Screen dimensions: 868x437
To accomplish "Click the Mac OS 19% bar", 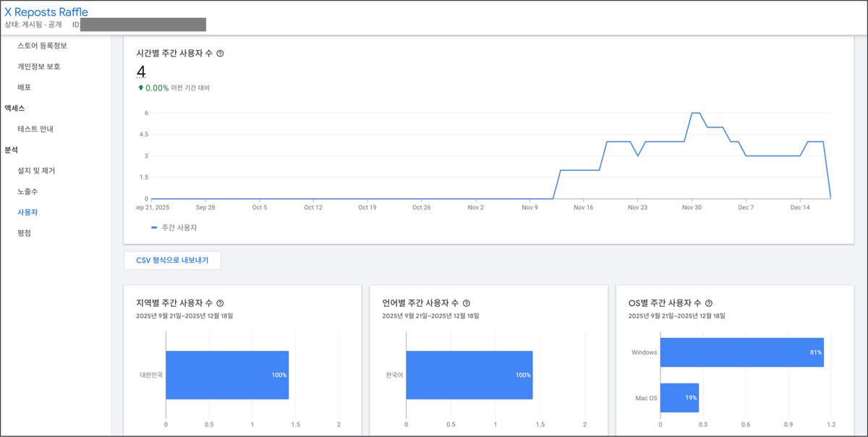I will click(680, 398).
